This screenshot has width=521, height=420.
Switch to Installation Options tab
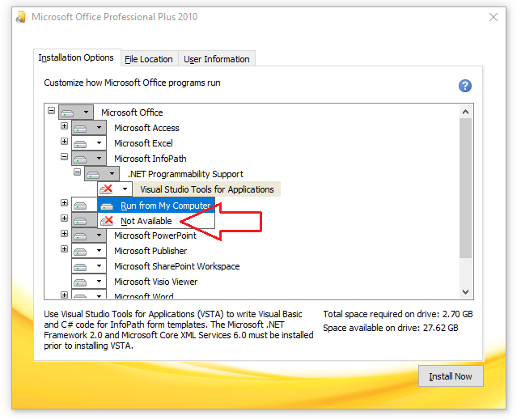coord(76,57)
